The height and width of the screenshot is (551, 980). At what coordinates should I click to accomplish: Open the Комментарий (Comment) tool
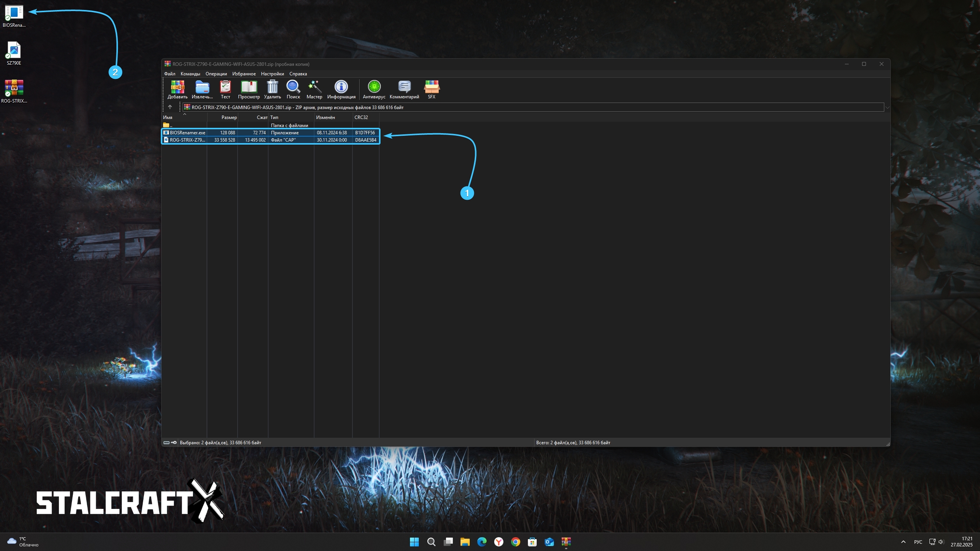point(404,90)
